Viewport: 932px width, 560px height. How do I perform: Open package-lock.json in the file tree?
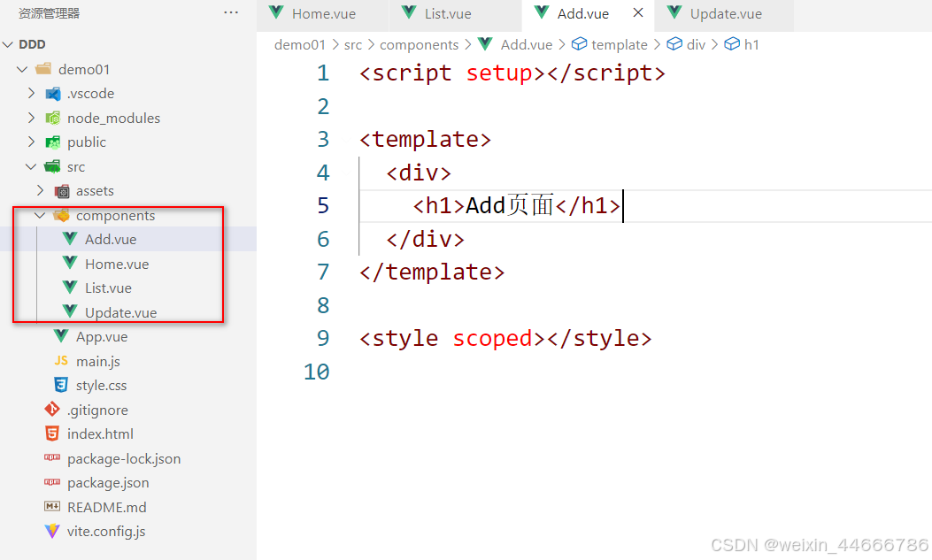coord(124,458)
